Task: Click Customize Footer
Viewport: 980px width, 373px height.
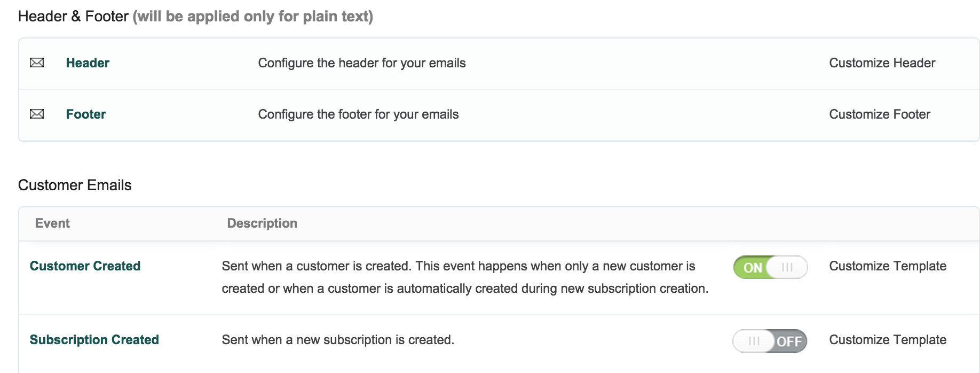Action: 879,114
